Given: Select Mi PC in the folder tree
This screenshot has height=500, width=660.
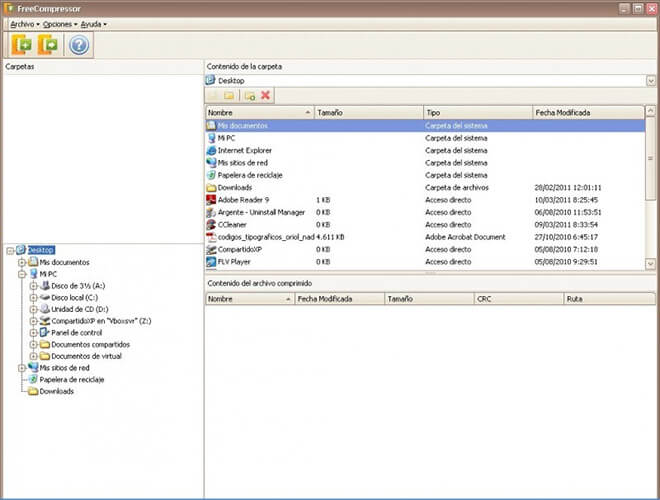Looking at the screenshot, I should point(48,274).
